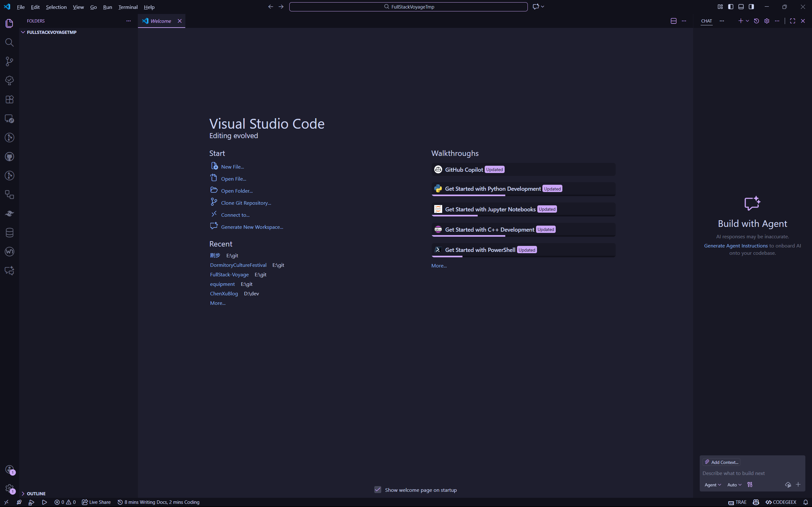
Task: Open the Extensions view
Action: pyautogui.click(x=9, y=99)
